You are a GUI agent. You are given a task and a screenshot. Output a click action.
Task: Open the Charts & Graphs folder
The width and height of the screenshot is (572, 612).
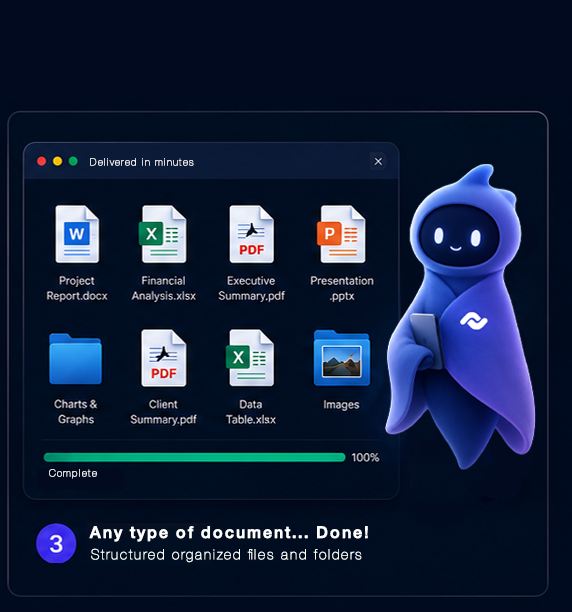(75, 359)
